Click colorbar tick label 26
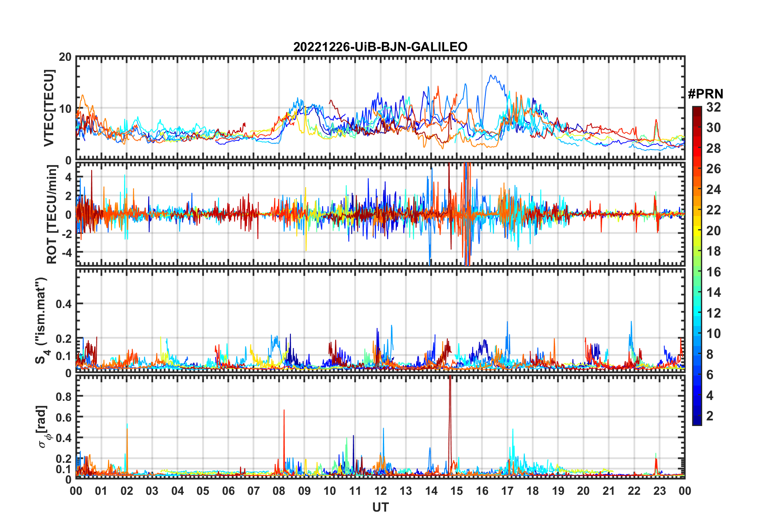 [713, 169]
